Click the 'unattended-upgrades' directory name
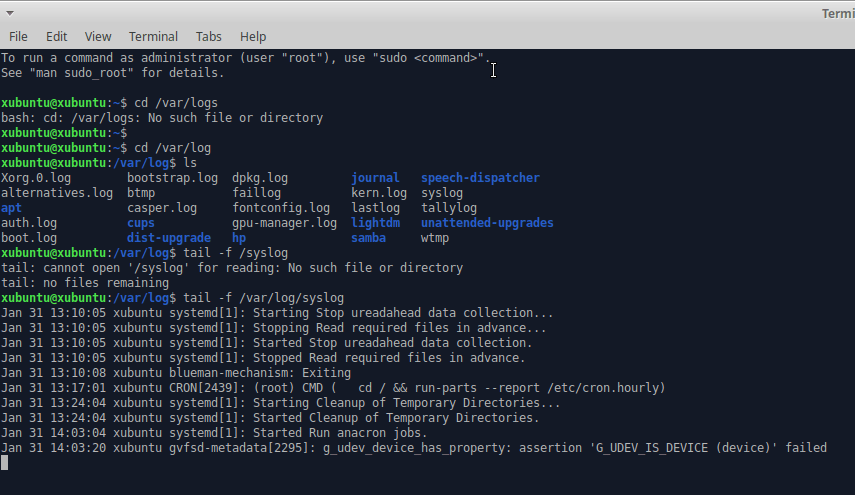 487,223
